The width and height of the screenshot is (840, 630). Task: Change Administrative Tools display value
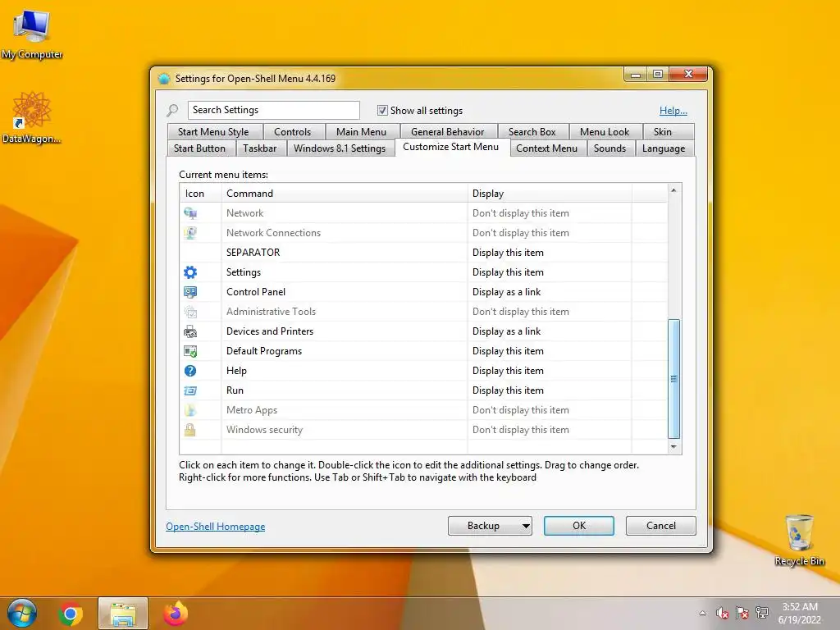(x=520, y=312)
